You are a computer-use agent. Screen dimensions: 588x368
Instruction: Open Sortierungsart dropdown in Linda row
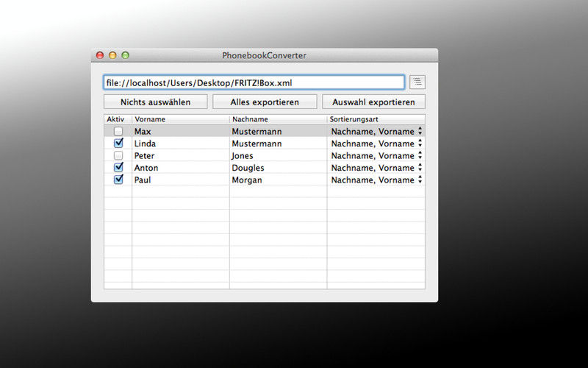[x=376, y=144]
